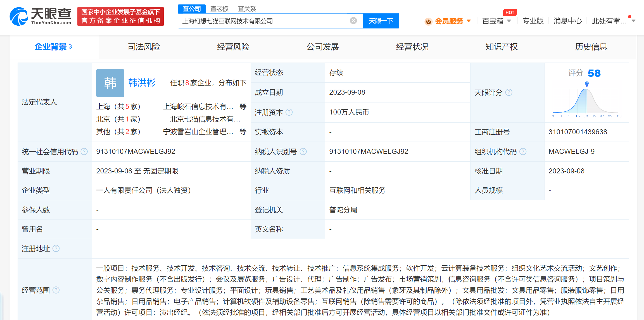Open help icon next to 天眼评分
The image size is (644, 320).
coord(509,92)
